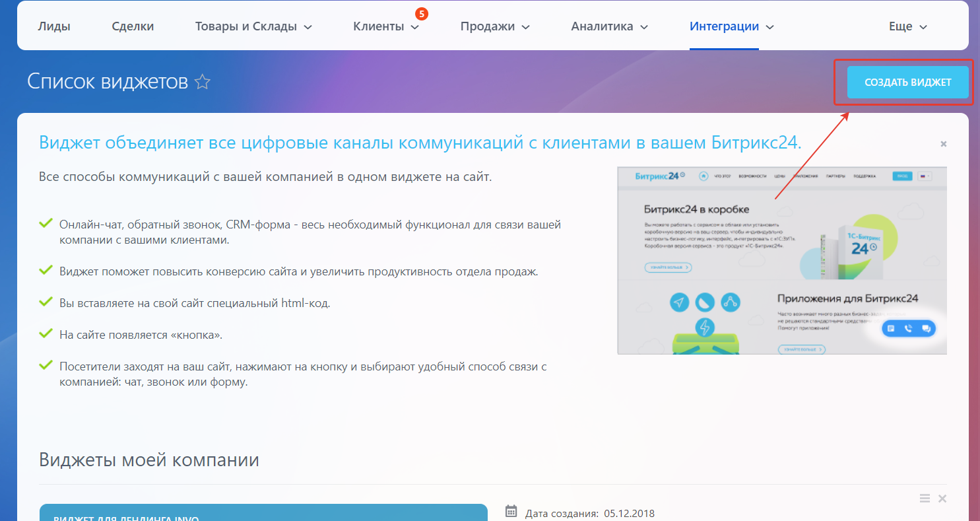Click the Список виджетов page title

pos(108,82)
